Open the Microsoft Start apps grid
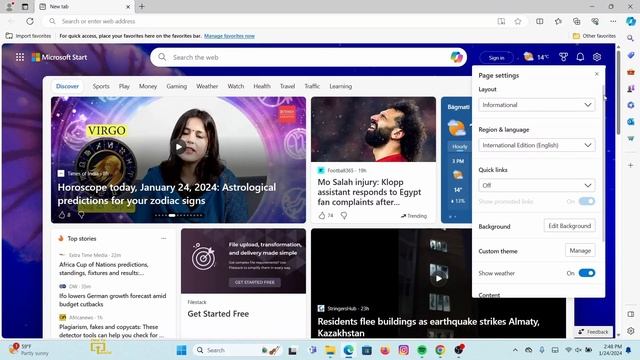This screenshot has width=640, height=360. tap(20, 57)
